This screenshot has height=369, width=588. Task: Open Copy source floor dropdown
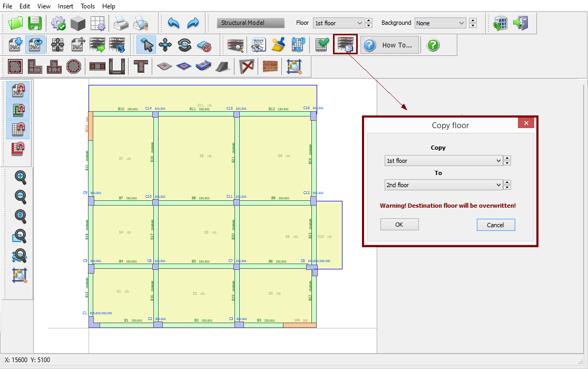tap(444, 160)
